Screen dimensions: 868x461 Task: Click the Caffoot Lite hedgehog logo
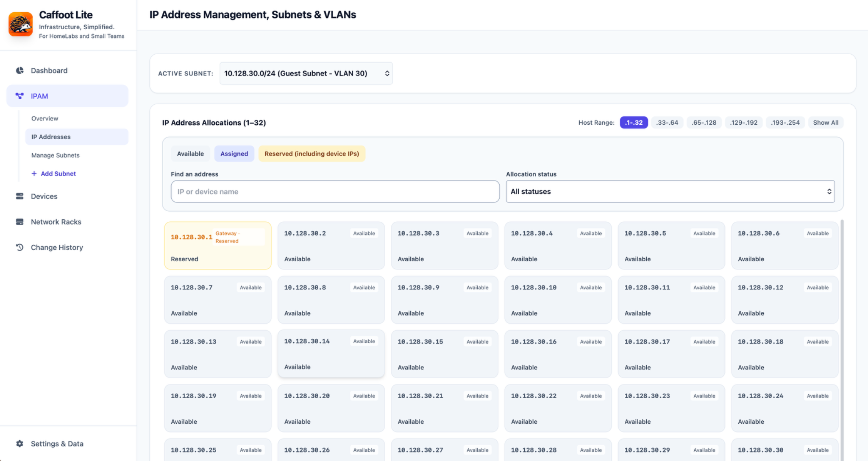(x=20, y=24)
